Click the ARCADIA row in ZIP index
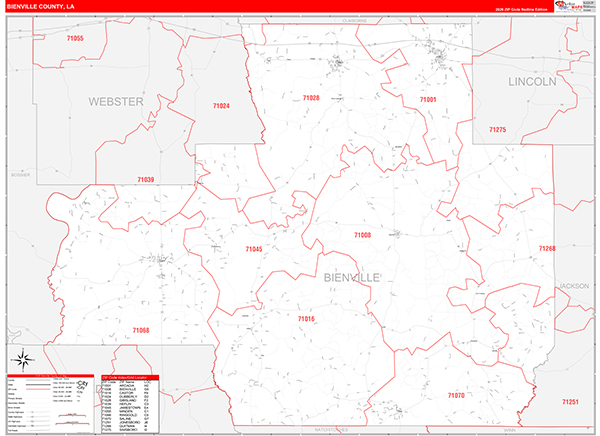The image size is (600, 436). tap(126, 385)
